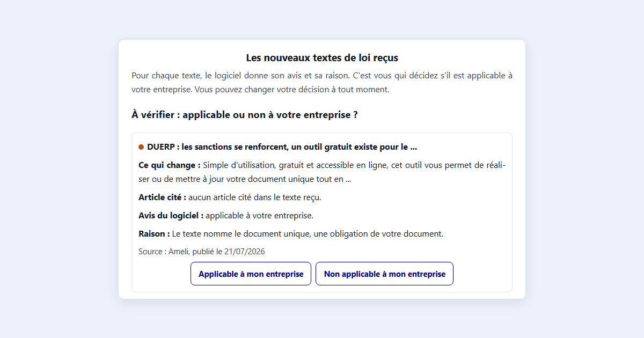644x338 pixels.
Task: Click the 'Avis du logiciel :' label
Action: click(x=171, y=215)
